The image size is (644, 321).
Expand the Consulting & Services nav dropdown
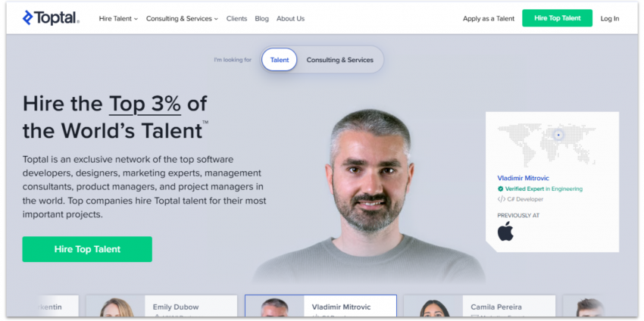coord(182,19)
